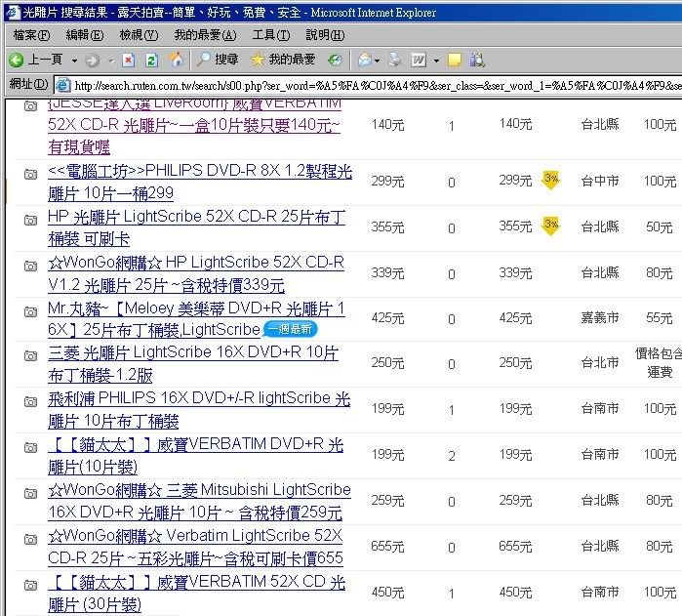Click camera icon beside HP 光雕片 row

[x=30, y=220]
